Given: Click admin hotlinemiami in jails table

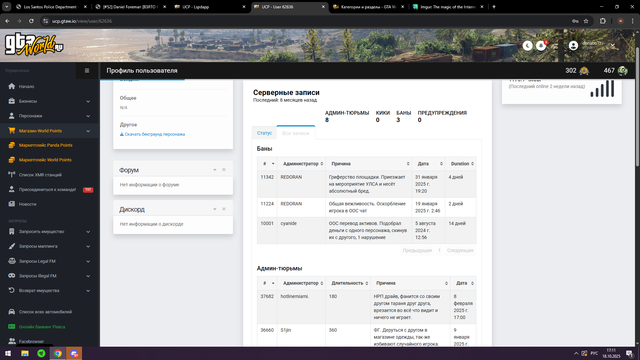Looking at the screenshot, I should click(295, 296).
